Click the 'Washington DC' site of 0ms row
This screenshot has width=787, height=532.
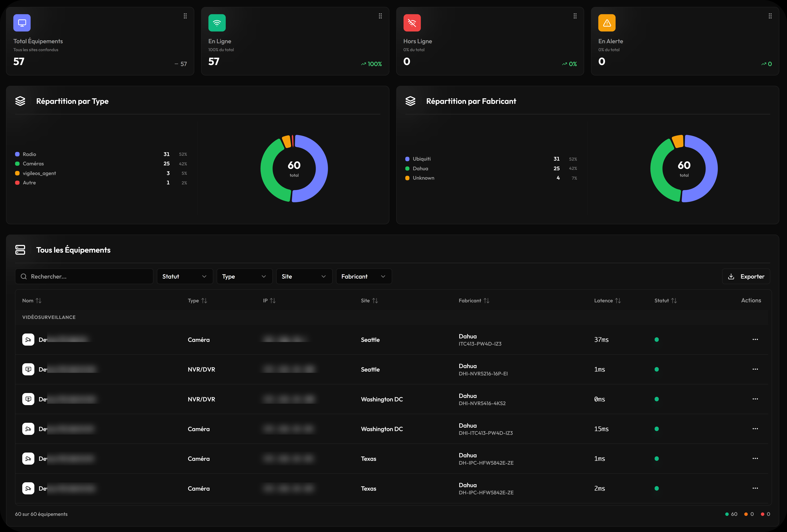(x=382, y=399)
